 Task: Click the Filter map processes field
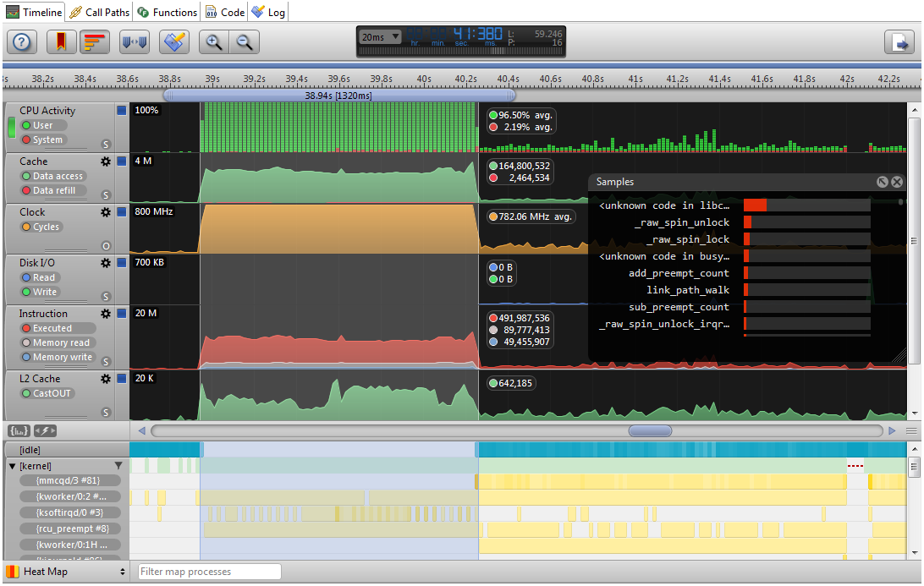[210, 572]
